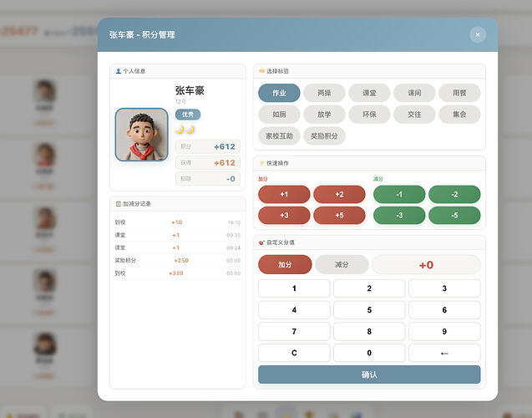Select the 环保 tag
The height and width of the screenshot is (418, 532).
pyautogui.click(x=369, y=115)
